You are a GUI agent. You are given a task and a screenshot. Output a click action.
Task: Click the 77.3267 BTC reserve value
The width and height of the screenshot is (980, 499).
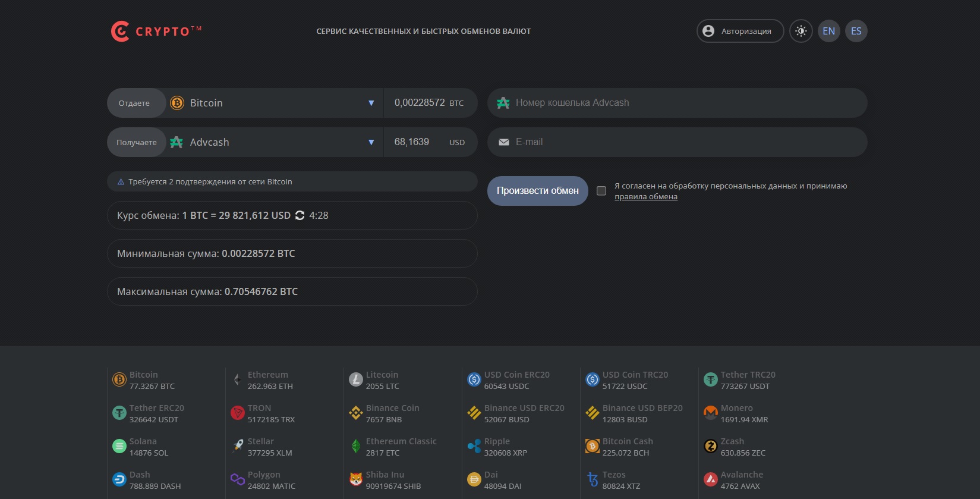(152, 387)
